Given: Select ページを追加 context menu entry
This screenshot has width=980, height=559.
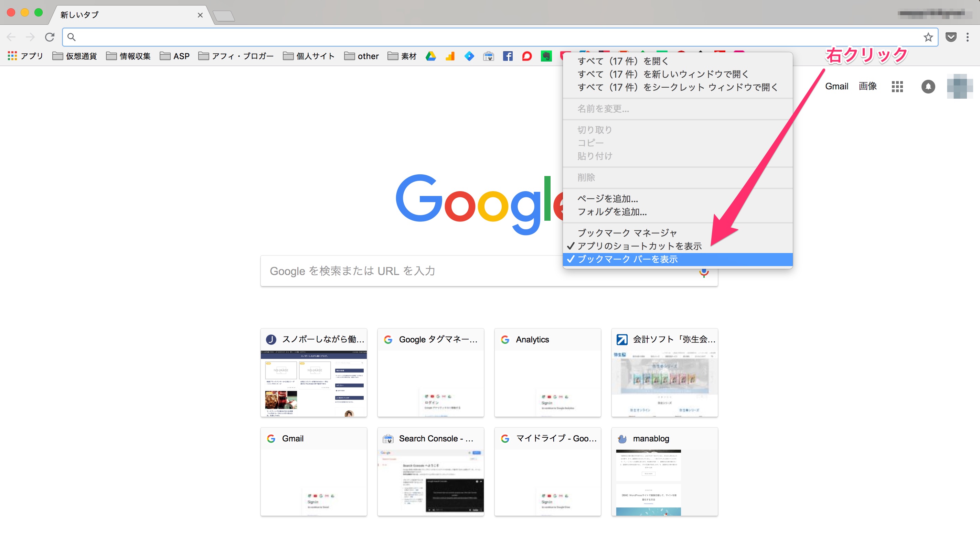Looking at the screenshot, I should 607,198.
